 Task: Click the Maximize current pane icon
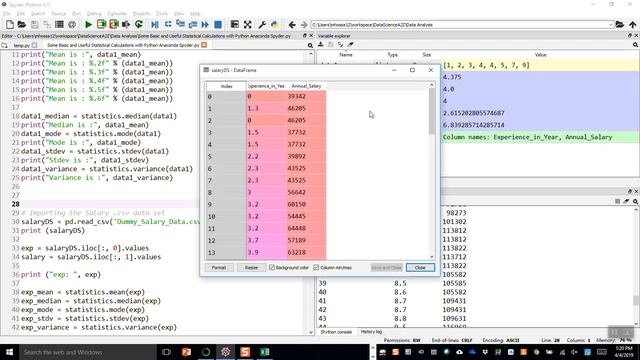235,24
